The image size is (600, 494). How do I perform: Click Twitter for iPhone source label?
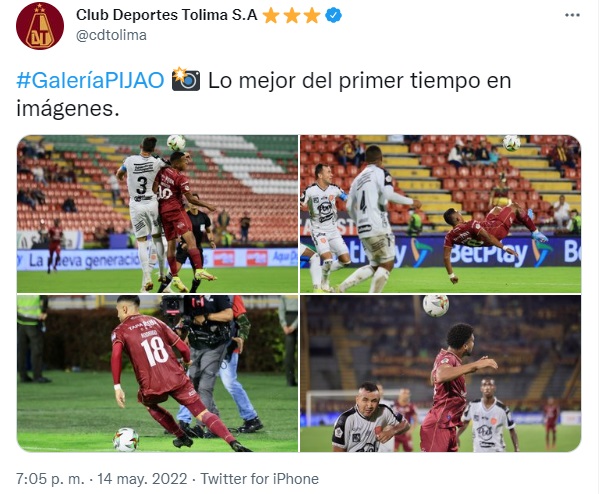pyautogui.click(x=259, y=479)
